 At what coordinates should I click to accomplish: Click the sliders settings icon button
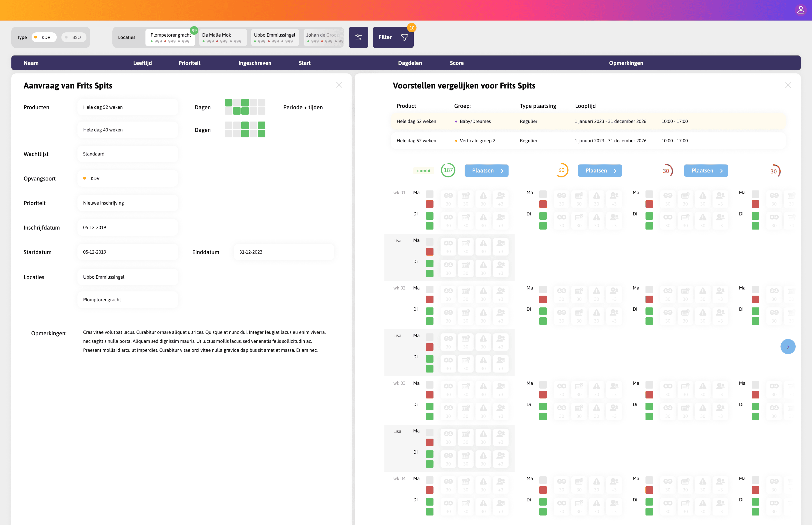pos(358,37)
